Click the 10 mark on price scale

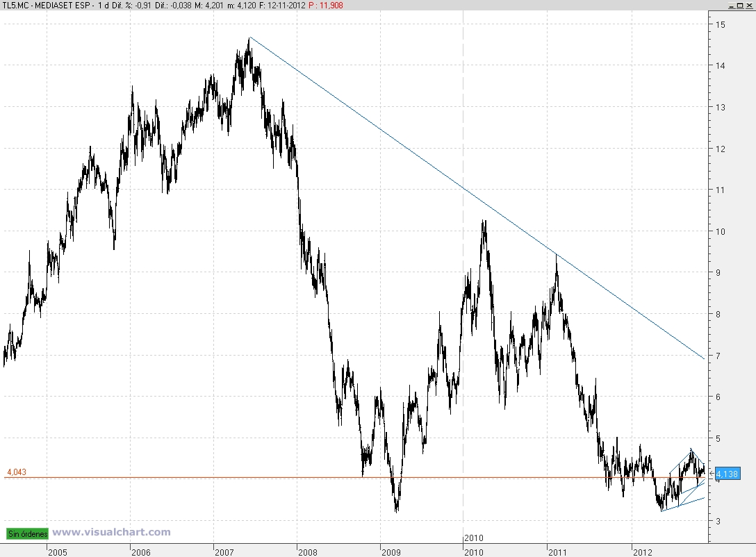tap(721, 231)
